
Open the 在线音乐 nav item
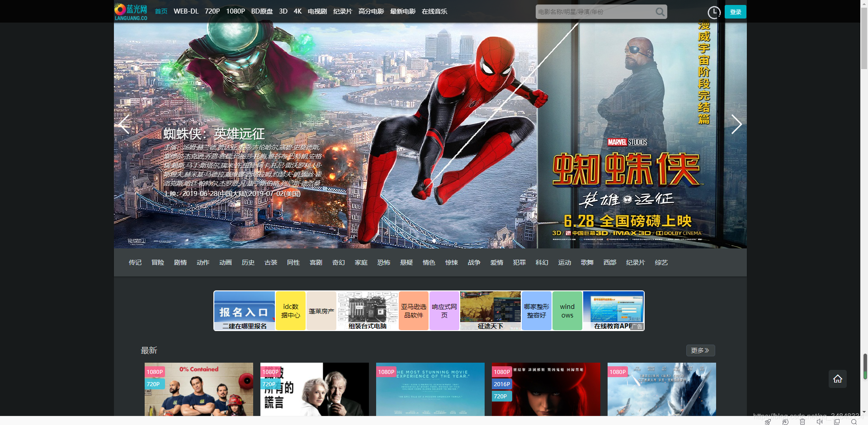(x=434, y=11)
